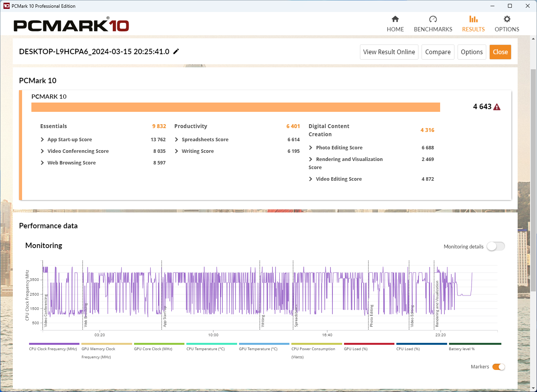Select GPU Core Clock legend swatch
The image size is (537, 392).
(x=159, y=344)
